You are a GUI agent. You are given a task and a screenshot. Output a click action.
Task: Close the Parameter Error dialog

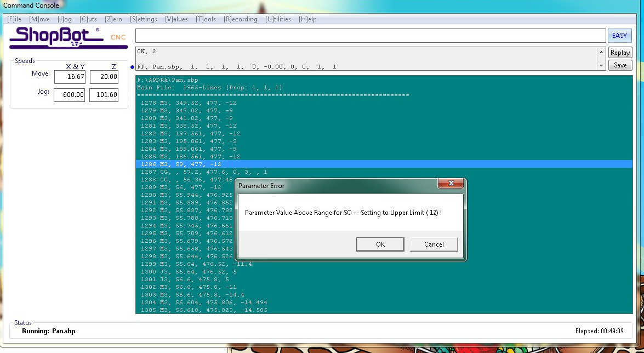451,183
